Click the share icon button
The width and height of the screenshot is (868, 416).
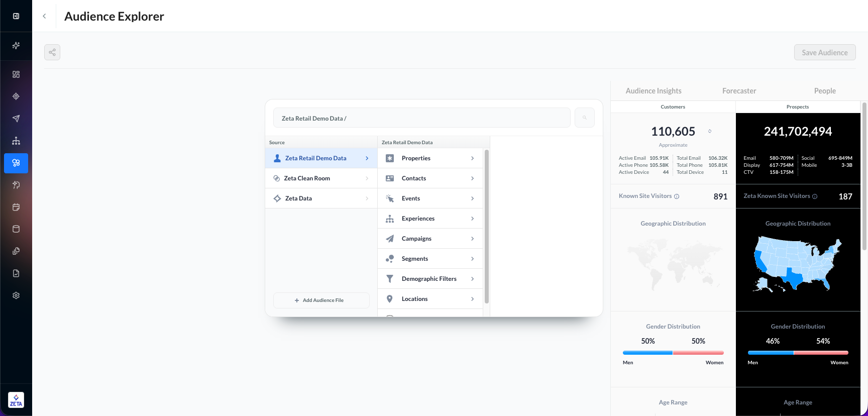point(52,52)
